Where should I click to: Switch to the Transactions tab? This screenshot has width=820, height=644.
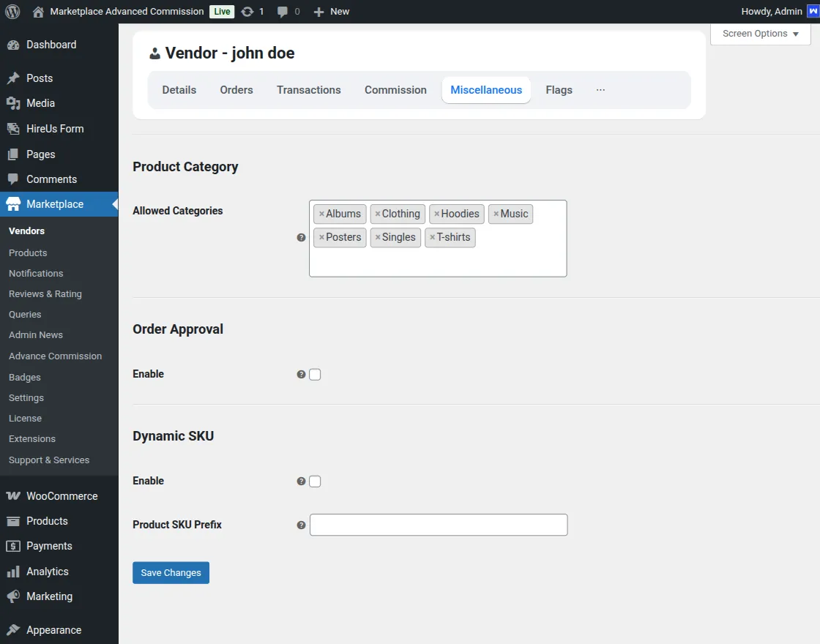tap(308, 89)
